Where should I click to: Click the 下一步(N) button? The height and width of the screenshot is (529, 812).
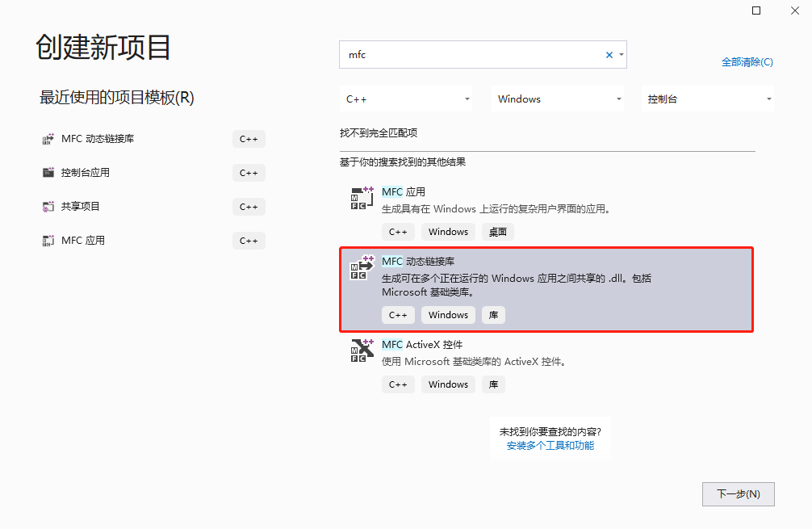(x=738, y=494)
